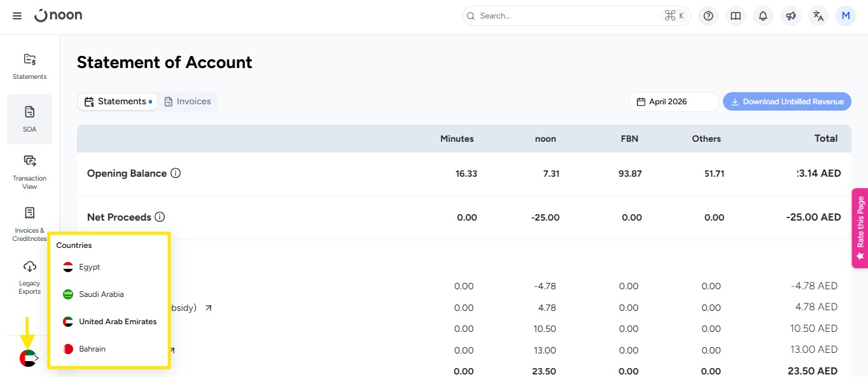Open the April 2026 date picker
This screenshot has height=377, width=868.
(673, 102)
